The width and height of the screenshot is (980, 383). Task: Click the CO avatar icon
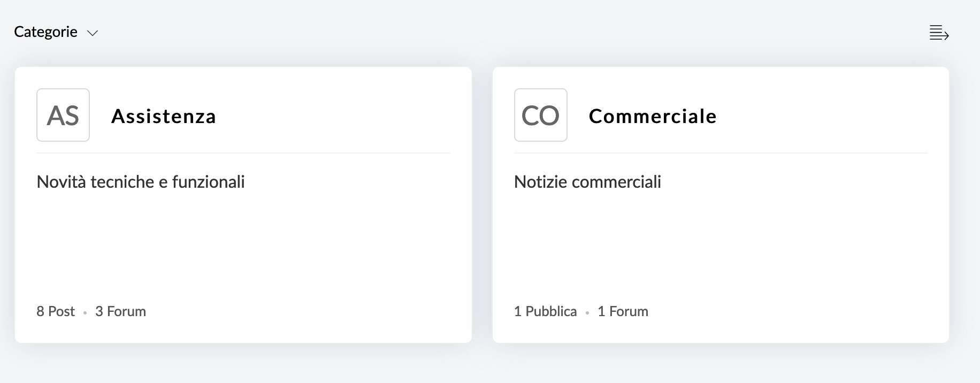[x=540, y=115]
